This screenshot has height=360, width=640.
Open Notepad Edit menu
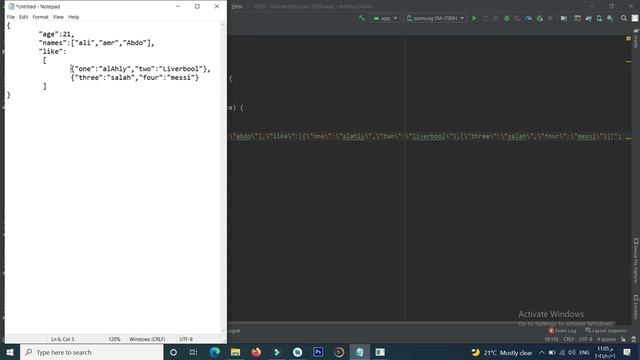24,17
